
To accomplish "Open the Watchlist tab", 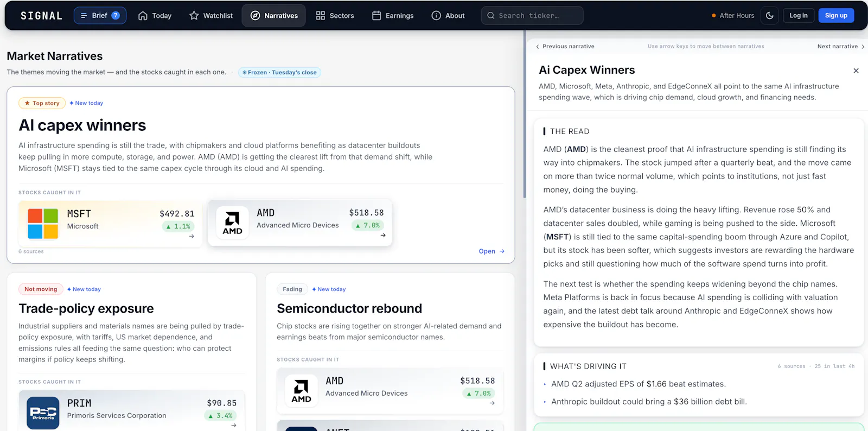I will tap(211, 16).
